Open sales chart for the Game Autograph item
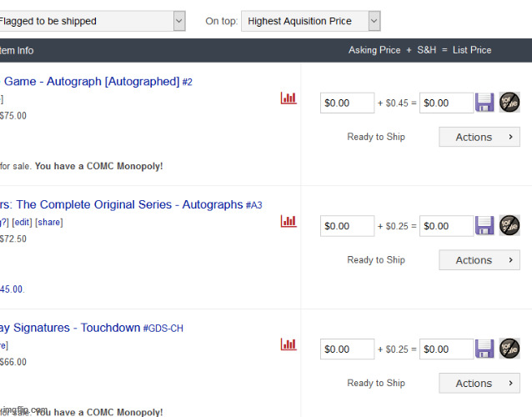The width and height of the screenshot is (532, 417). (x=289, y=98)
